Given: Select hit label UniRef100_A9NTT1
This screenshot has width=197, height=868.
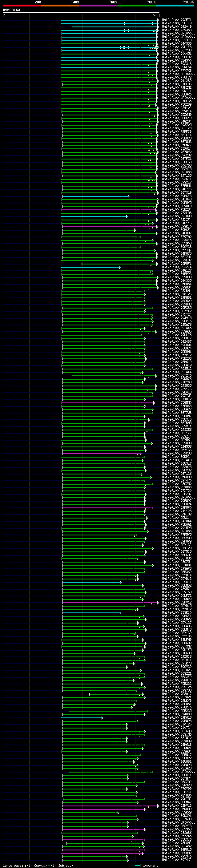Looking at the screenshot, I should click(176, 91).
